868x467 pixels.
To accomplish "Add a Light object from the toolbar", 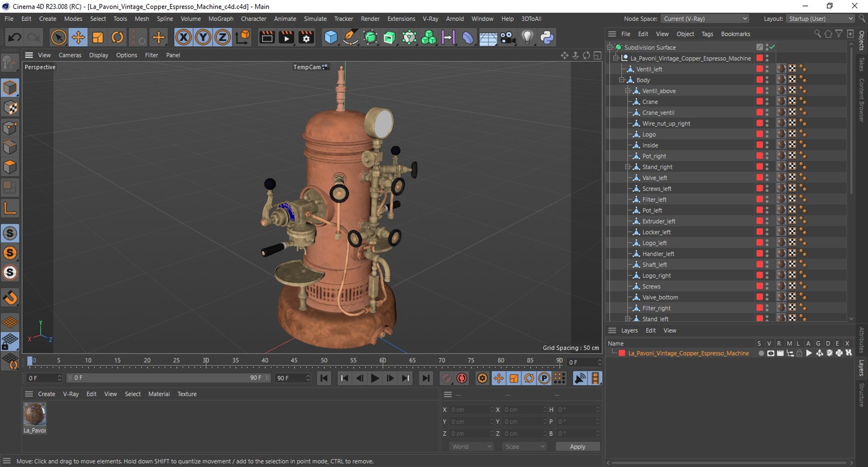I will click(x=527, y=37).
